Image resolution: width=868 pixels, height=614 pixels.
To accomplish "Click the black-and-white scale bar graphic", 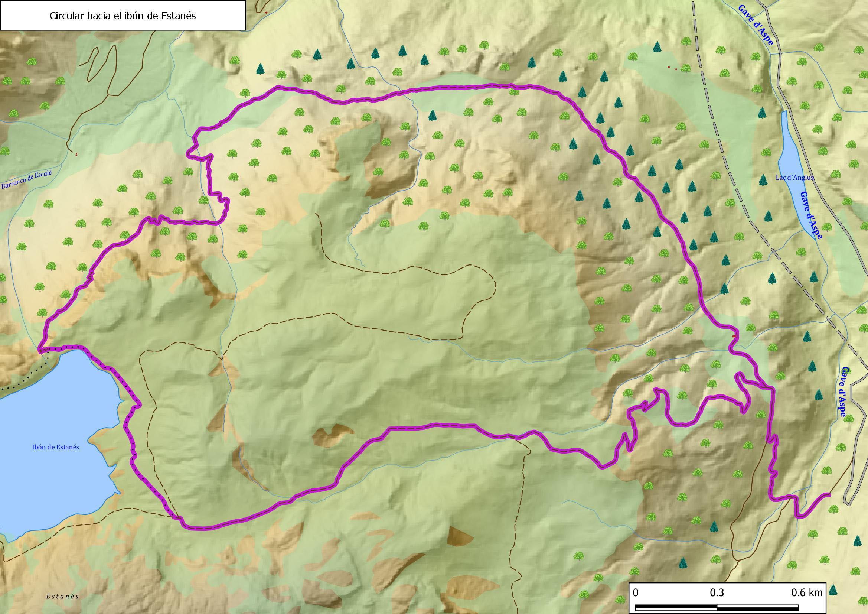I will tap(717, 609).
